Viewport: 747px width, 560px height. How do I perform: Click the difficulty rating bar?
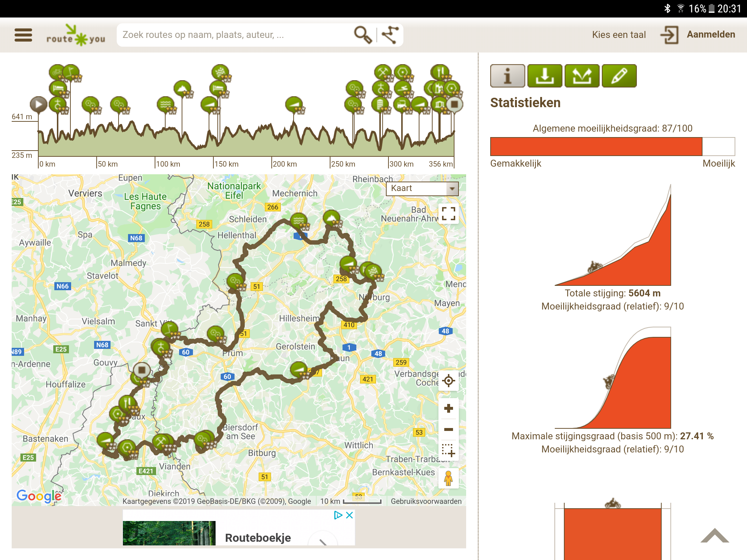point(612,147)
